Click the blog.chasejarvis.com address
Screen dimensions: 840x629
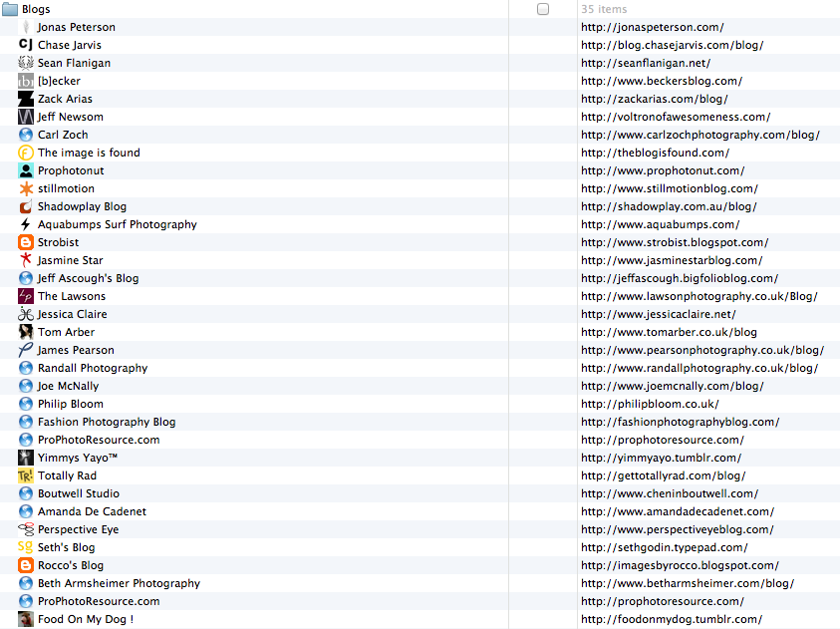point(673,45)
